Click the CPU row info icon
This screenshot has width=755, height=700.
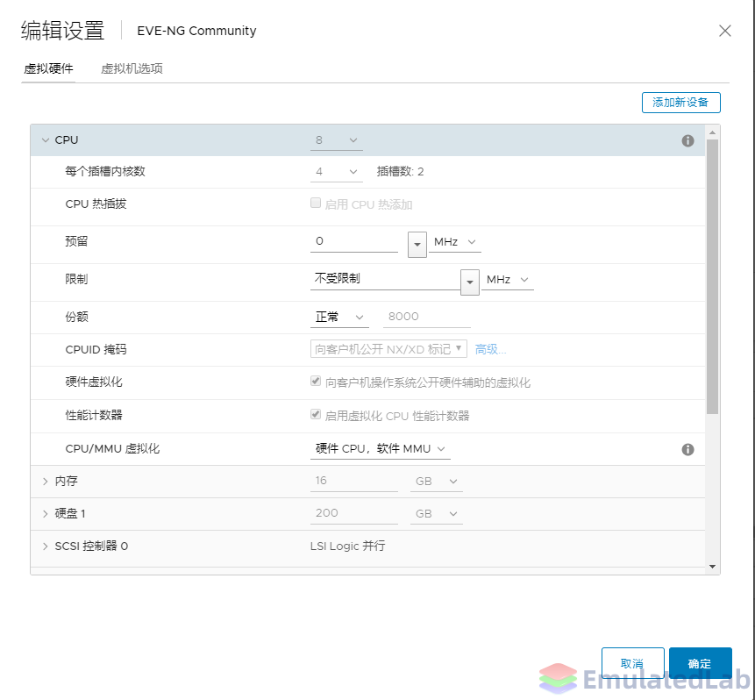coord(687,140)
